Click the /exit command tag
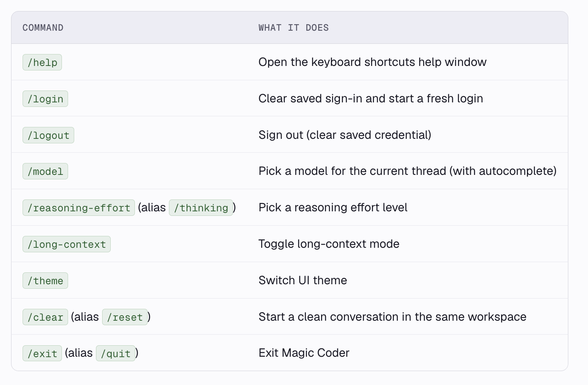Viewport: 588px width, 385px height. click(x=42, y=353)
